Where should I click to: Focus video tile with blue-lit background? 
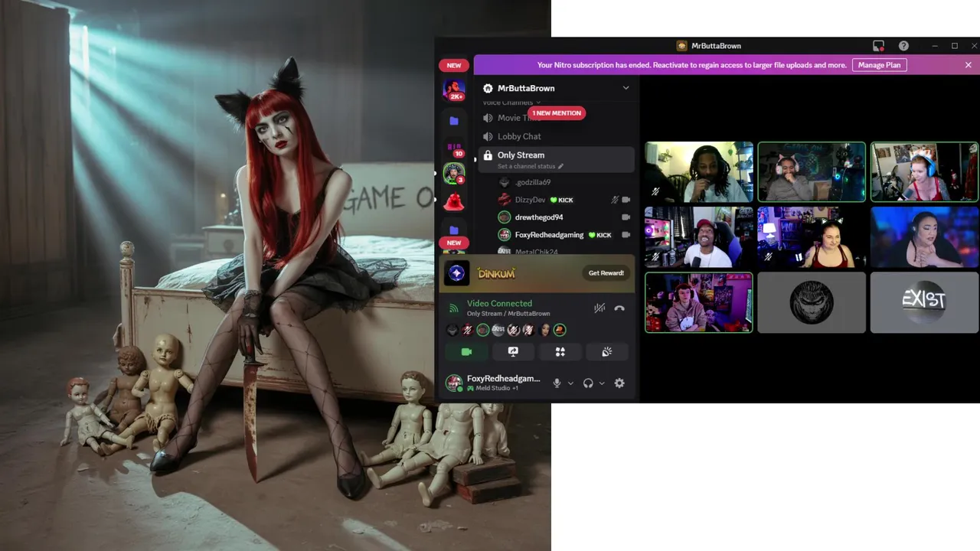click(x=924, y=237)
